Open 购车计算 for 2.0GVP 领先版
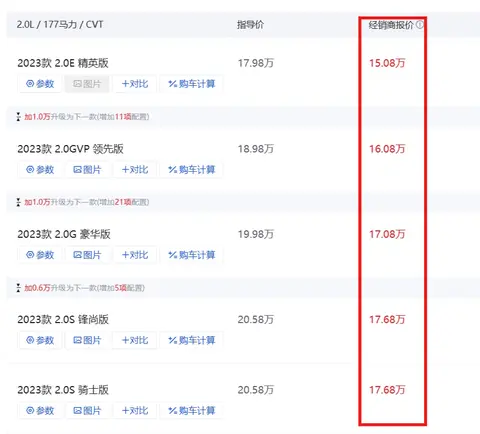Screen dimensions: 480x434 [x=192, y=170]
